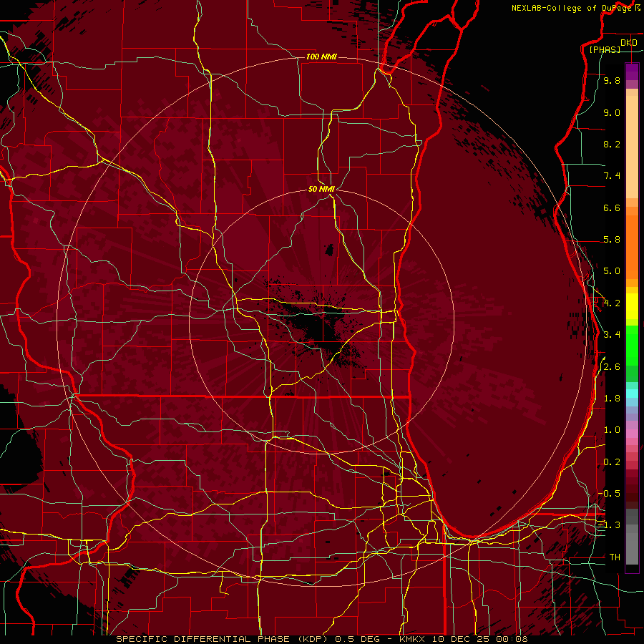The height and width of the screenshot is (644, 644).
Task: Click the bright green band in the color bar
Action: coord(632,346)
